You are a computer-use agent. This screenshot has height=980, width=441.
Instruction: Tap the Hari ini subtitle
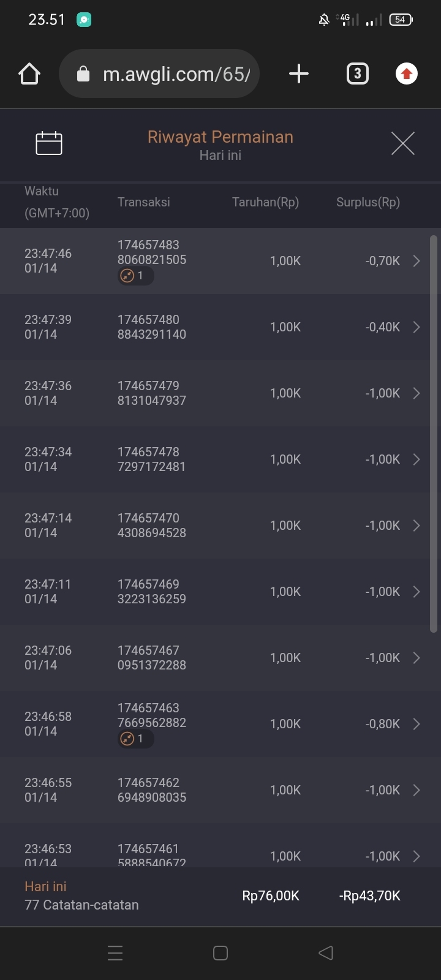[x=221, y=156]
